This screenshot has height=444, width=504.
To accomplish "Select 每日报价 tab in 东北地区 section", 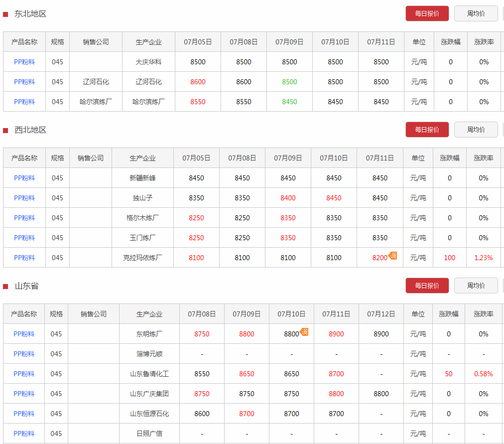I will (427, 13).
